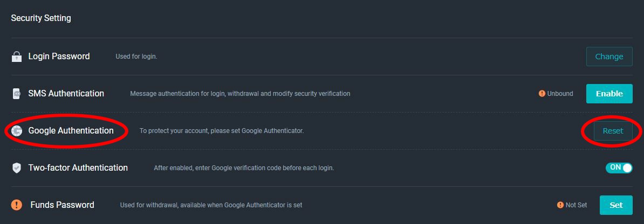Click the Funds Password orange warning icon
This screenshot has height=224, width=644.
[16, 205]
